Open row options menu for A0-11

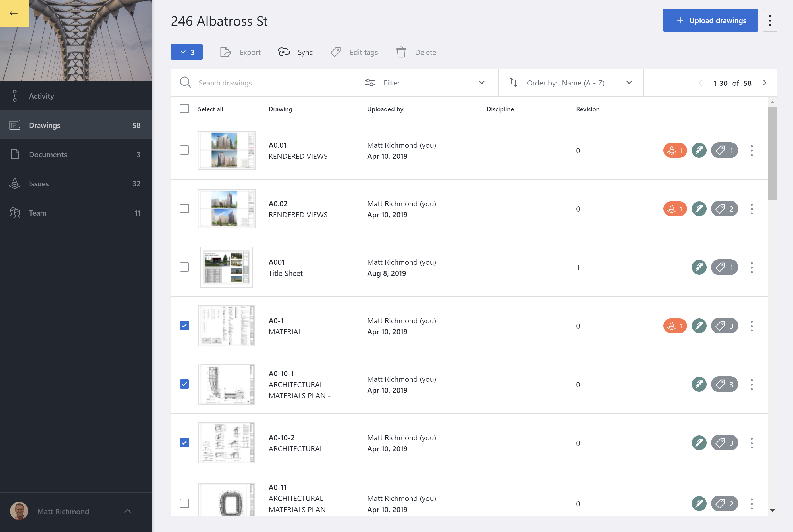point(752,504)
